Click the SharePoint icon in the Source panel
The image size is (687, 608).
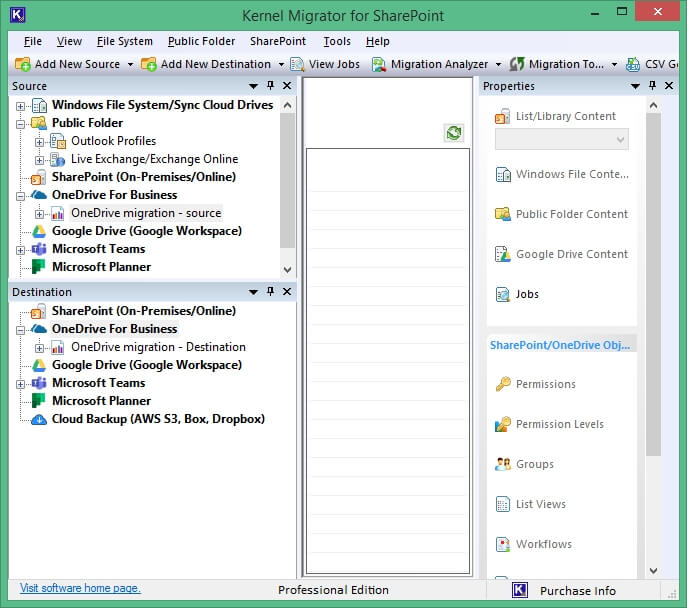(39, 177)
